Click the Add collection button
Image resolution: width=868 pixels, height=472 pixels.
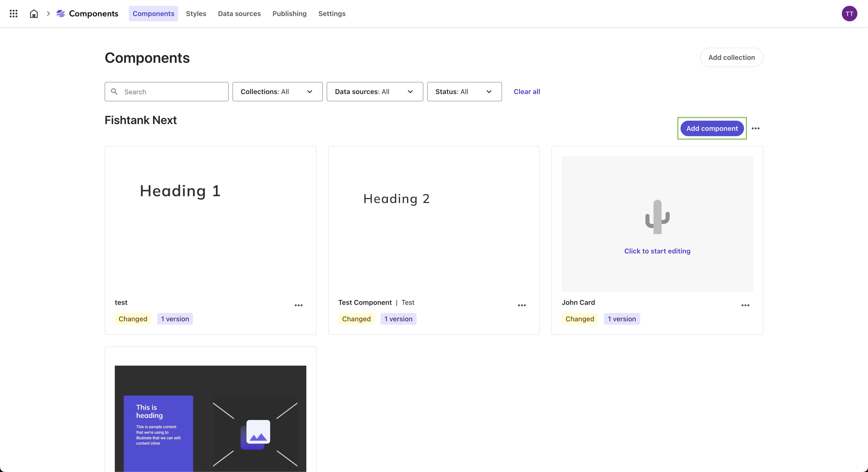point(732,57)
